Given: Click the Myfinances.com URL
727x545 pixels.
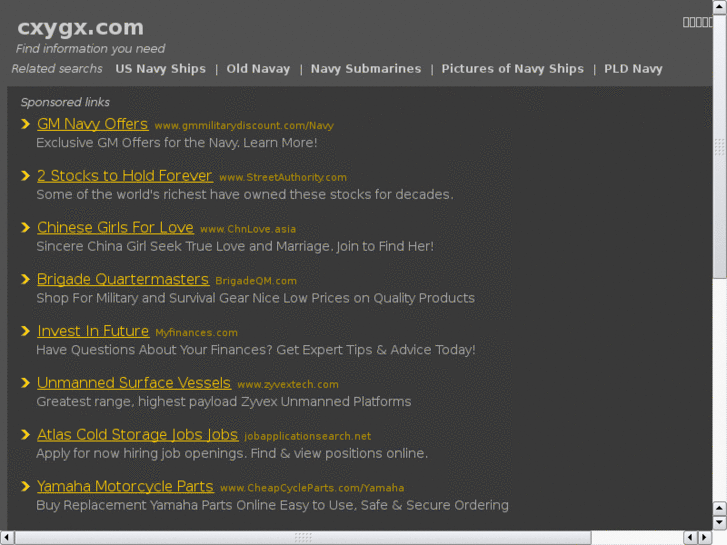Looking at the screenshot, I should tap(196, 333).
